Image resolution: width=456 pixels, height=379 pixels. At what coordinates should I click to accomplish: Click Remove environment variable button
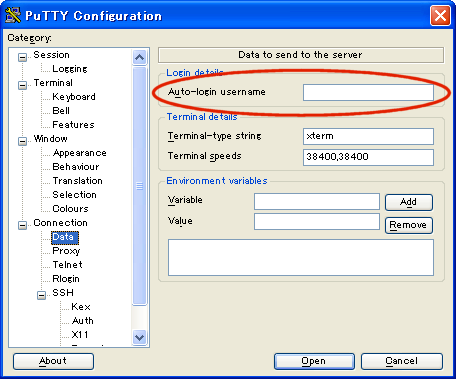coord(409,225)
